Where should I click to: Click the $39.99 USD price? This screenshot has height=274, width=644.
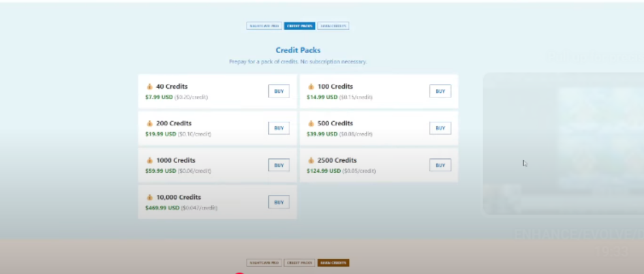322,134
